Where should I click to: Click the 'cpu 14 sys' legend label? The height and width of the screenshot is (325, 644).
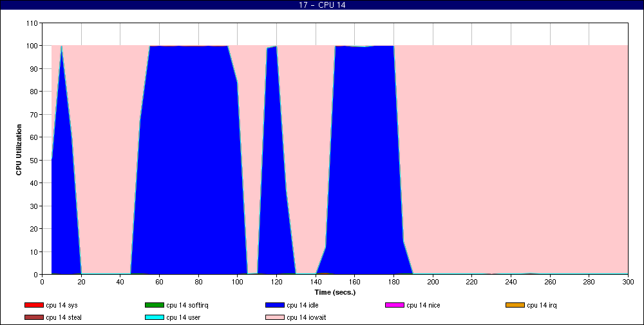click(62, 305)
